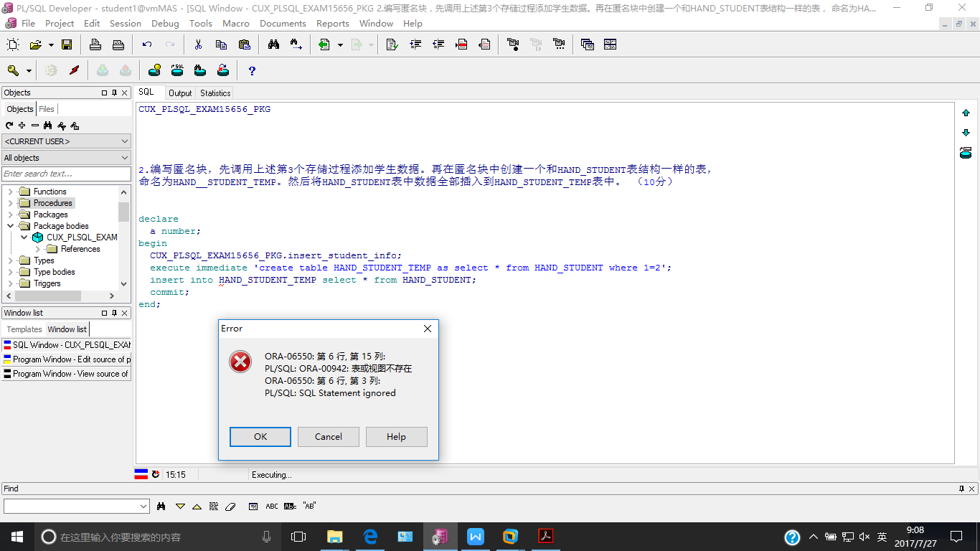Click Help in the Error dialog
Image resolution: width=980 pixels, height=551 pixels.
coord(396,437)
